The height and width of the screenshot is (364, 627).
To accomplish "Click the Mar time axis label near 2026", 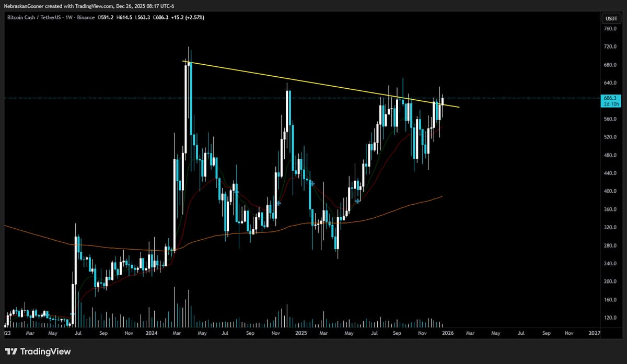I will [470, 333].
